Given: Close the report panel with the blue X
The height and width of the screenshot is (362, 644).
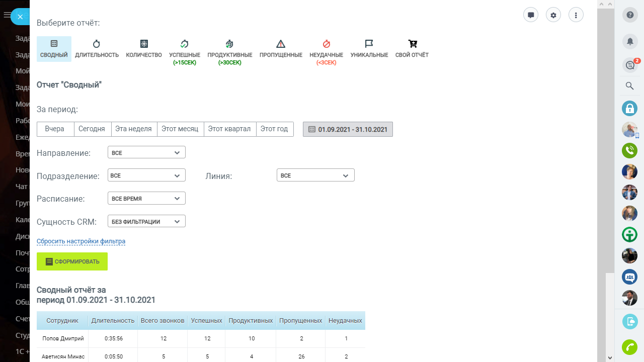Looking at the screenshot, I should 20,17.
